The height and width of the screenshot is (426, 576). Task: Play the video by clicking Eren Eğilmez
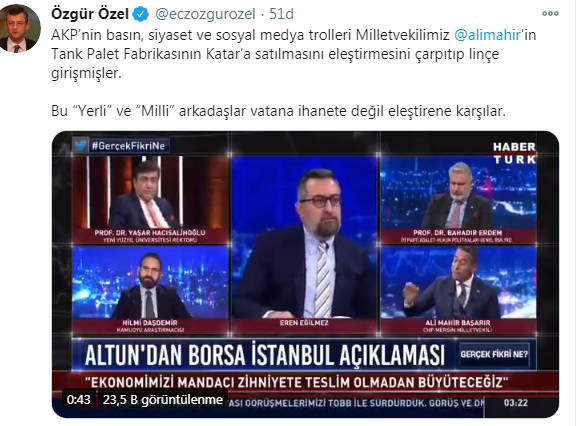coord(305,245)
